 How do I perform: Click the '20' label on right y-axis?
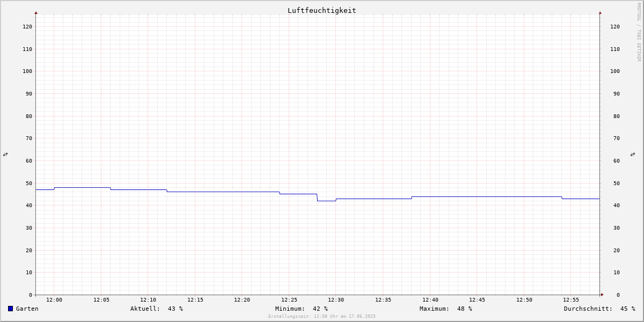(617, 250)
